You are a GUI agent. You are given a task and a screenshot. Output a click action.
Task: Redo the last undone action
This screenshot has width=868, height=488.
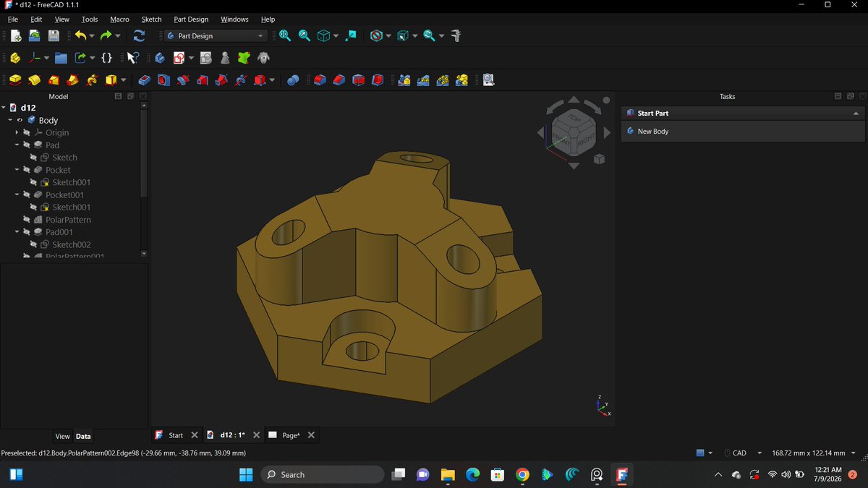pos(106,35)
